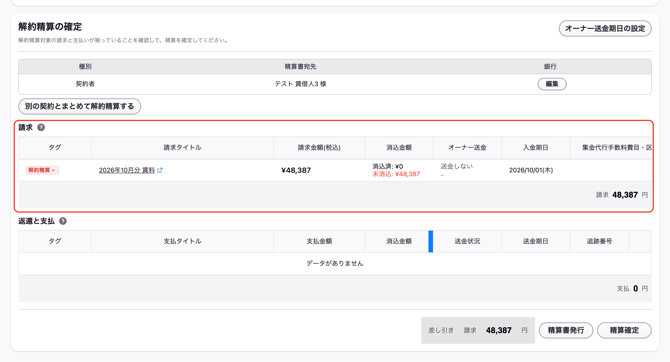Click the 差し引き 請求 48,387 summary box

tap(478, 330)
